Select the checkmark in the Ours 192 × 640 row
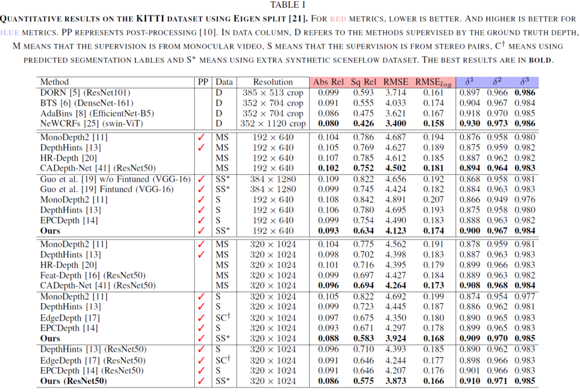This screenshot has width=580, height=392. (203, 231)
